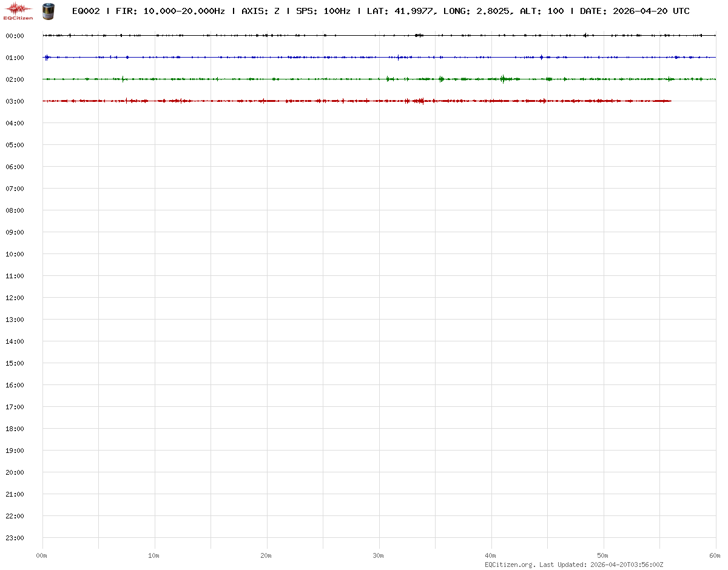Click the blue 01:00 hour trace
The width and height of the screenshot is (728, 570).
364,58
